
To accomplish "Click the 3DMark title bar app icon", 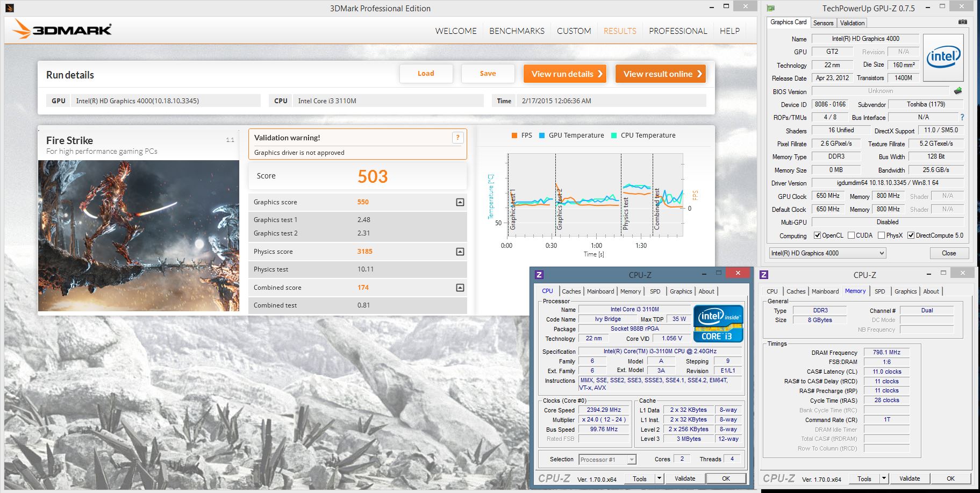I will (x=9, y=8).
